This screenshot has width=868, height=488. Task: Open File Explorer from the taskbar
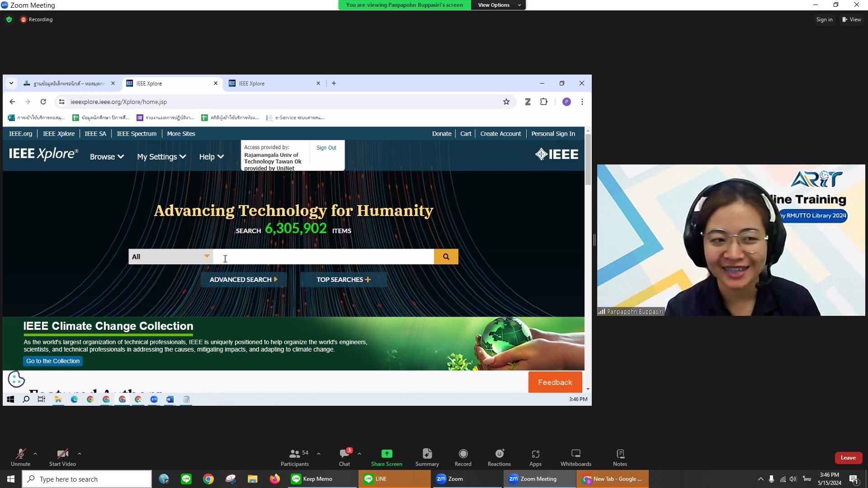pos(252,479)
